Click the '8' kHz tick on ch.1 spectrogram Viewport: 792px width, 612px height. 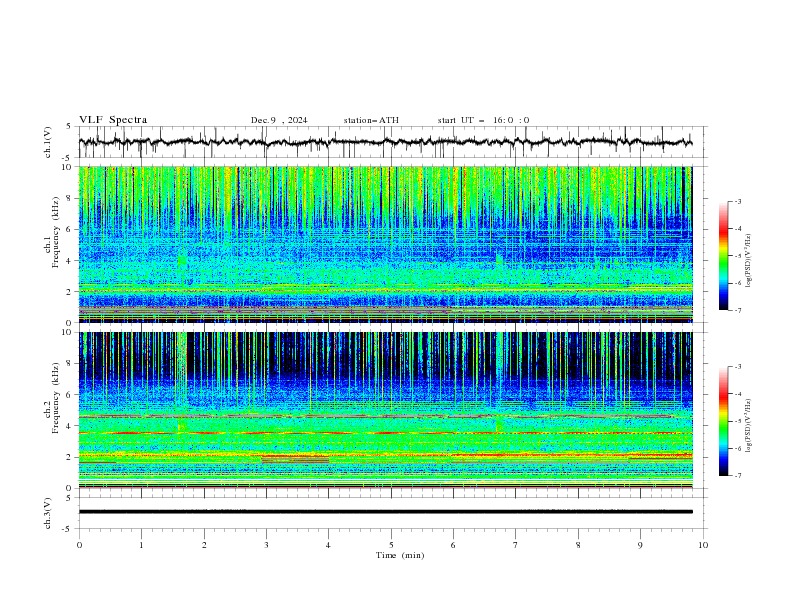pos(69,198)
